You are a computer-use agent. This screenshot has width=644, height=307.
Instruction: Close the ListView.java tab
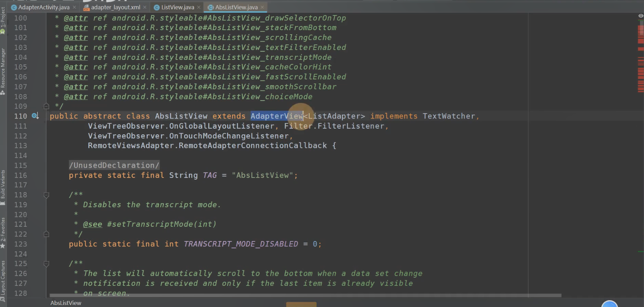[x=199, y=7]
